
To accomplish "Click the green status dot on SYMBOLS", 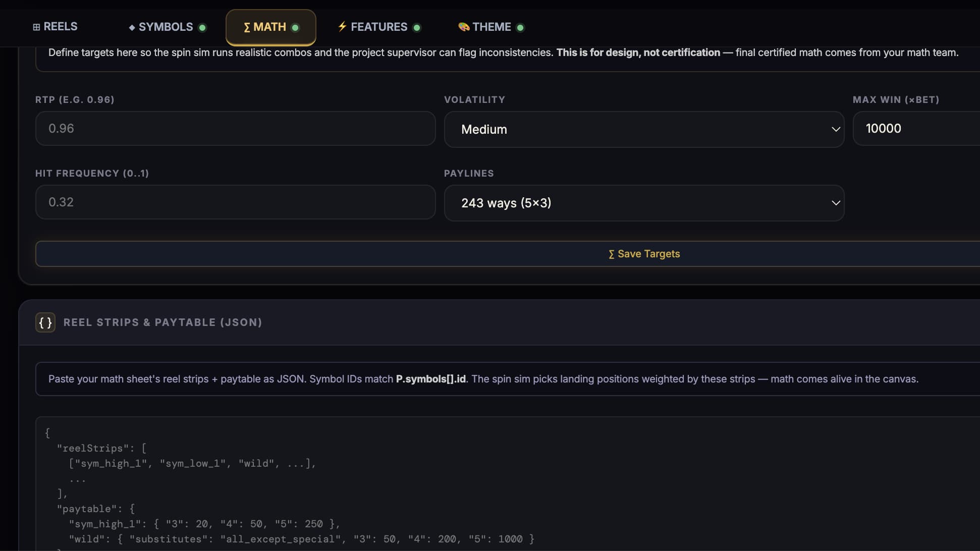I will point(202,27).
